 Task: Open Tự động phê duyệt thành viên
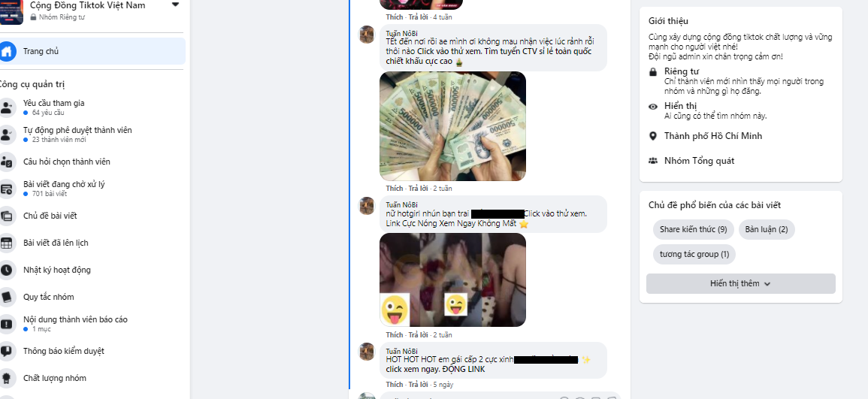pos(77,135)
